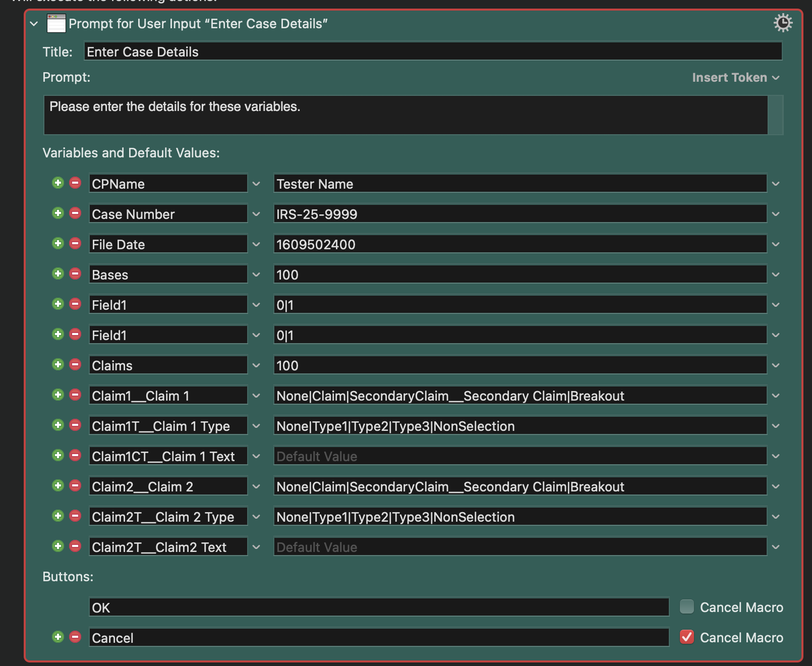Click the empty Default Value for Claim1CT
The image size is (812, 666).
[519, 456]
